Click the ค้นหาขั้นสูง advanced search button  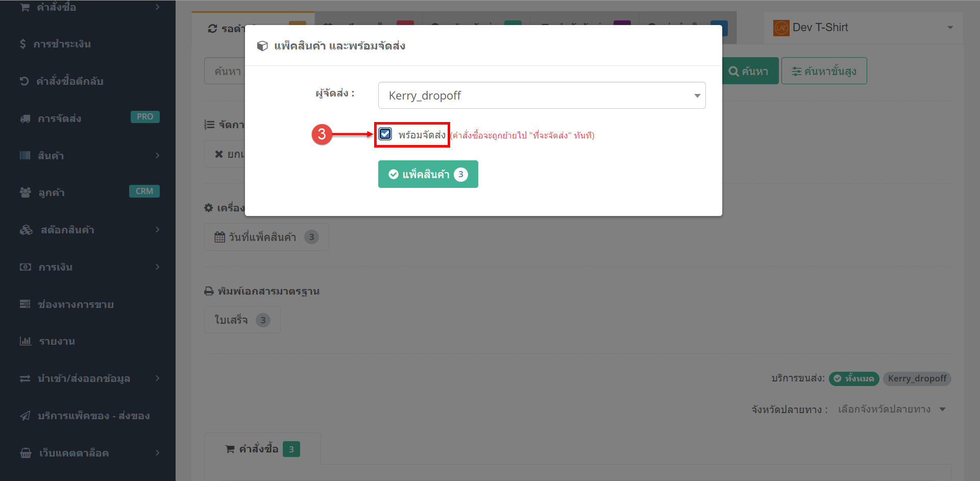824,71
